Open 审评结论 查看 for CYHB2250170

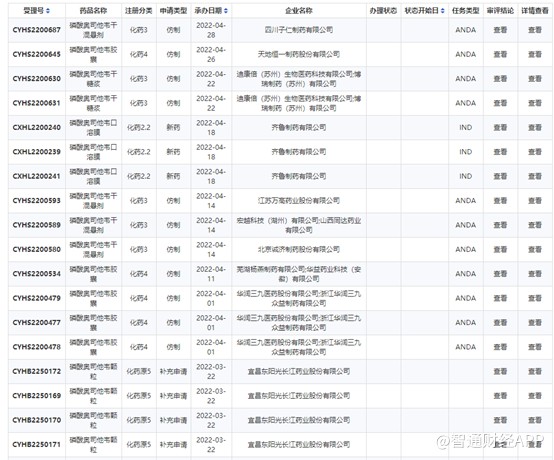(500, 420)
